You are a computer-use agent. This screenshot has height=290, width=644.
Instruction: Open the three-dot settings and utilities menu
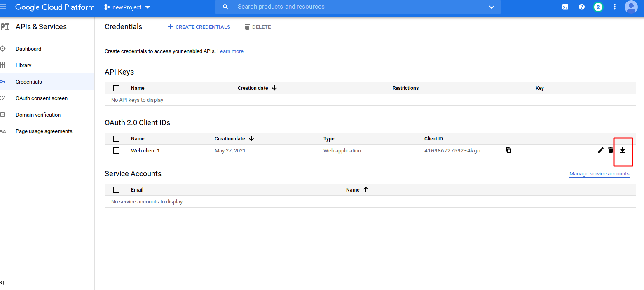point(615,7)
